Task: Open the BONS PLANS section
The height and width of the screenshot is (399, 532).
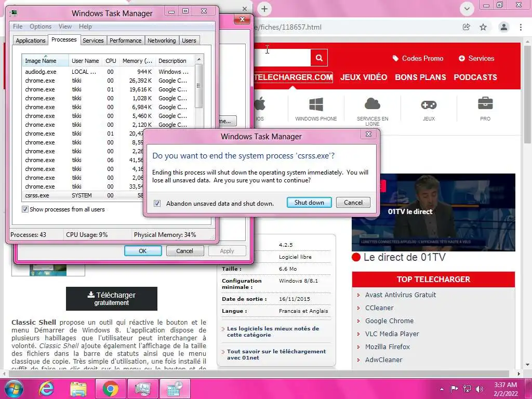Action: 420,77
